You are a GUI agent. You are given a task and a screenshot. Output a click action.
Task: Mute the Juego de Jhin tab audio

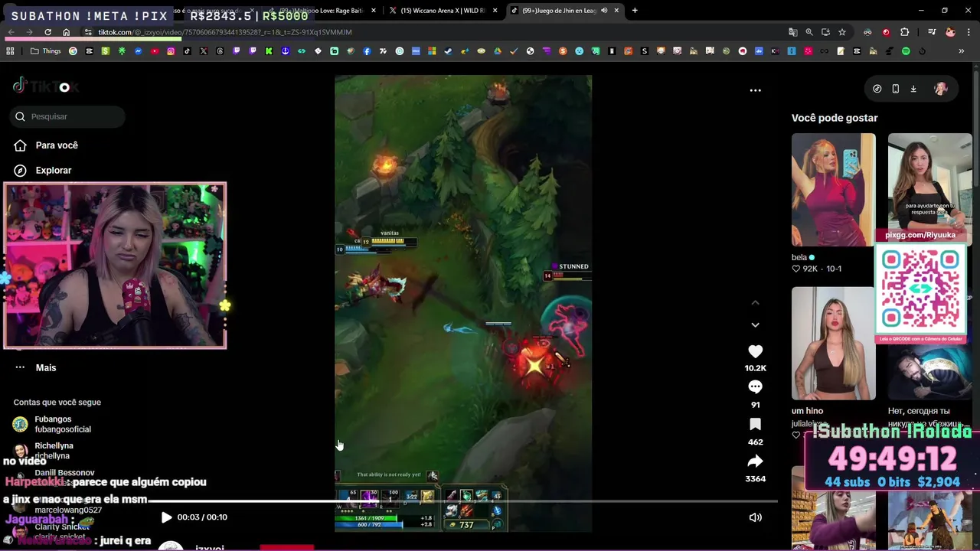604,11
